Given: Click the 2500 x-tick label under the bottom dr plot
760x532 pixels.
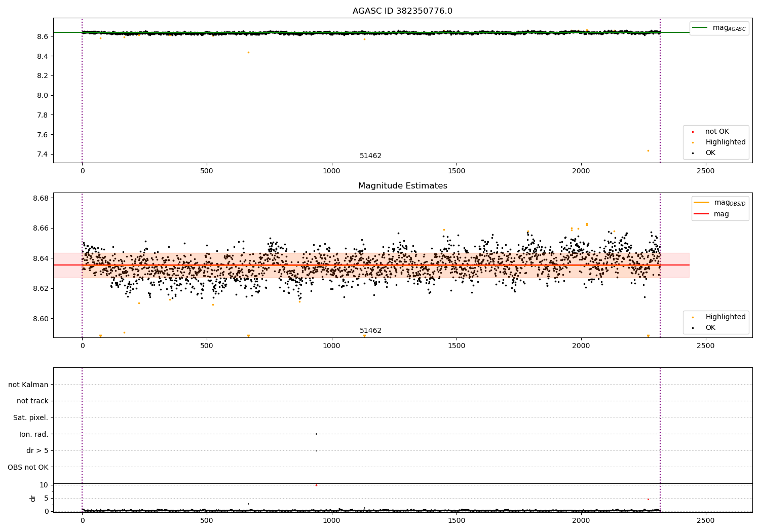Looking at the screenshot, I should (705, 520).
